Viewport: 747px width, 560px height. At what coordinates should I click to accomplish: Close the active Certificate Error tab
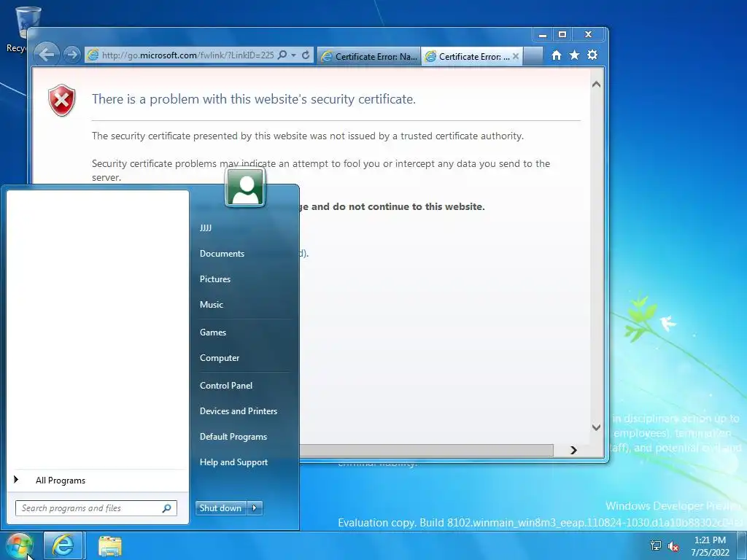click(x=516, y=56)
